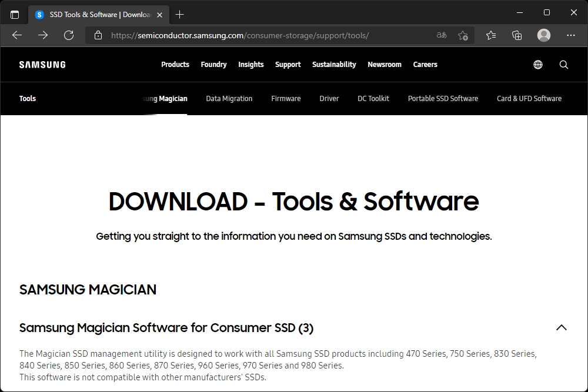588x392 pixels.
Task: Open the Newsroom menu
Action: 385,65
